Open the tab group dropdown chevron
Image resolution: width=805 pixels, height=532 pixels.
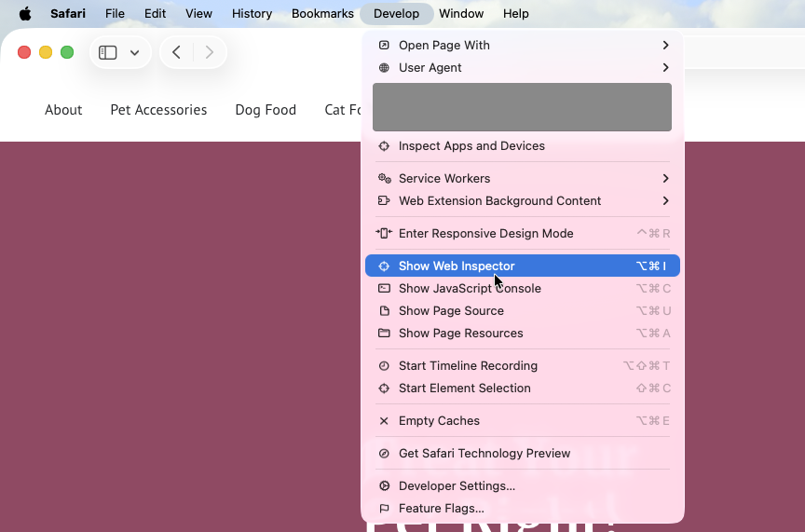coord(134,52)
